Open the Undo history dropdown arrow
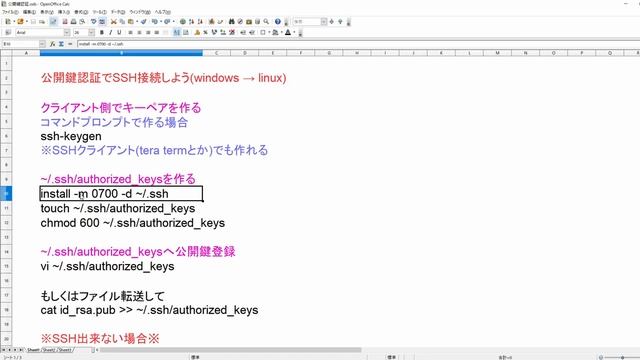The height and width of the screenshot is (360, 640). click(160, 22)
